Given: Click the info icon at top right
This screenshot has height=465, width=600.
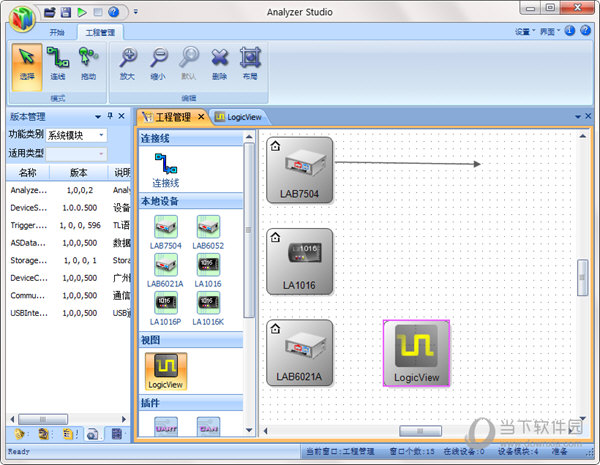Looking at the screenshot, I should pos(570,31).
